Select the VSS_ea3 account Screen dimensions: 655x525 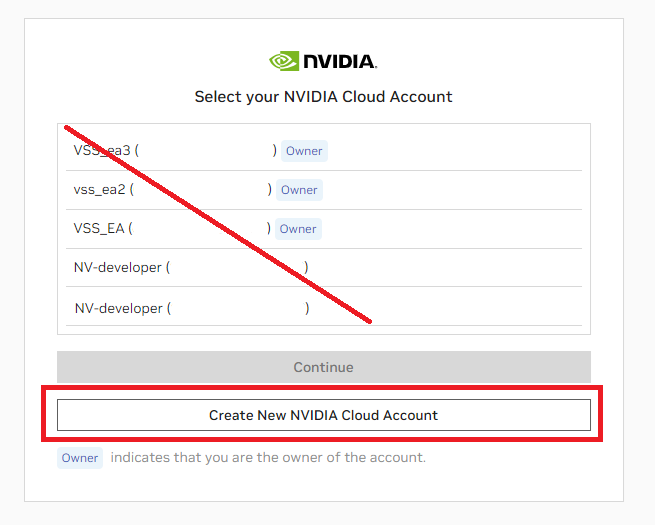(x=102, y=151)
